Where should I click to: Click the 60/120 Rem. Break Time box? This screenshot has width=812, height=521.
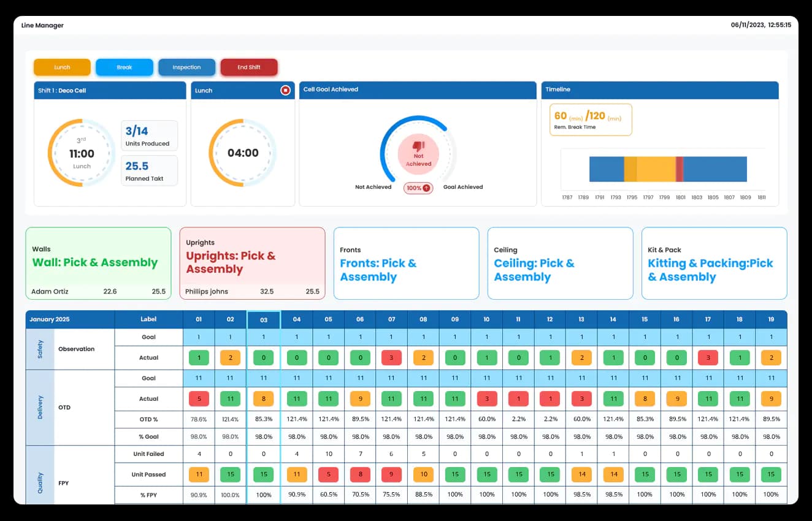coord(590,118)
